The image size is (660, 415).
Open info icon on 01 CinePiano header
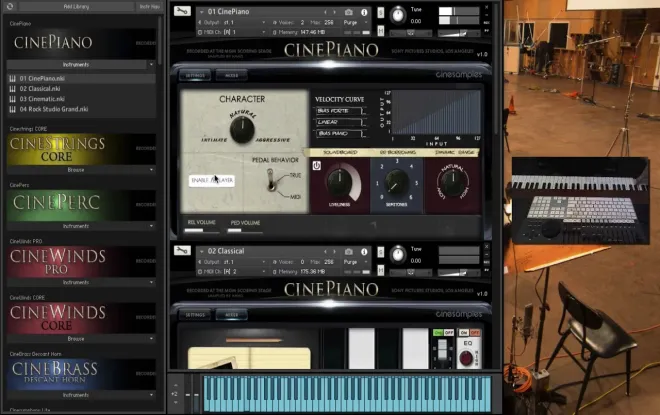click(364, 12)
